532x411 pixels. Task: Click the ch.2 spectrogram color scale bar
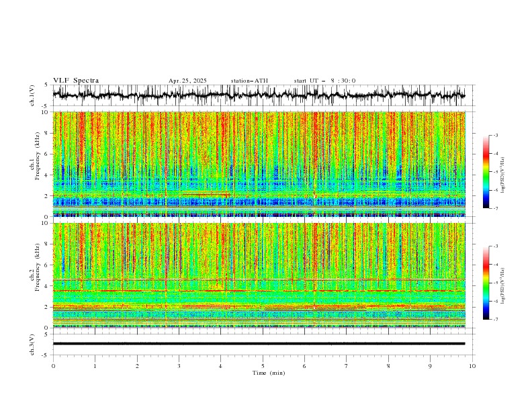point(486,283)
